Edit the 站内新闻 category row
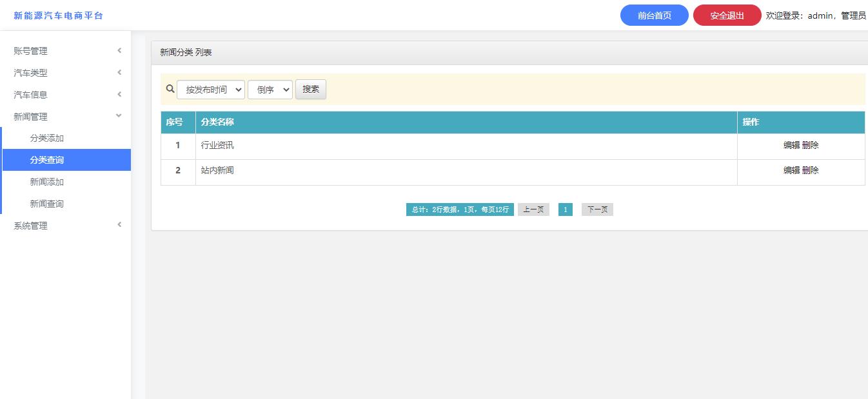 (791, 170)
